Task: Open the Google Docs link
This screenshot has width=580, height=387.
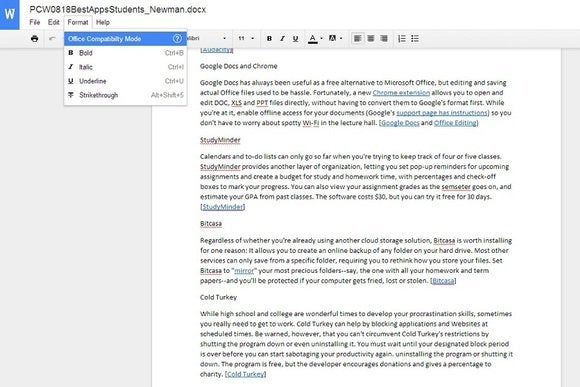Action: pyautogui.click(x=400, y=123)
